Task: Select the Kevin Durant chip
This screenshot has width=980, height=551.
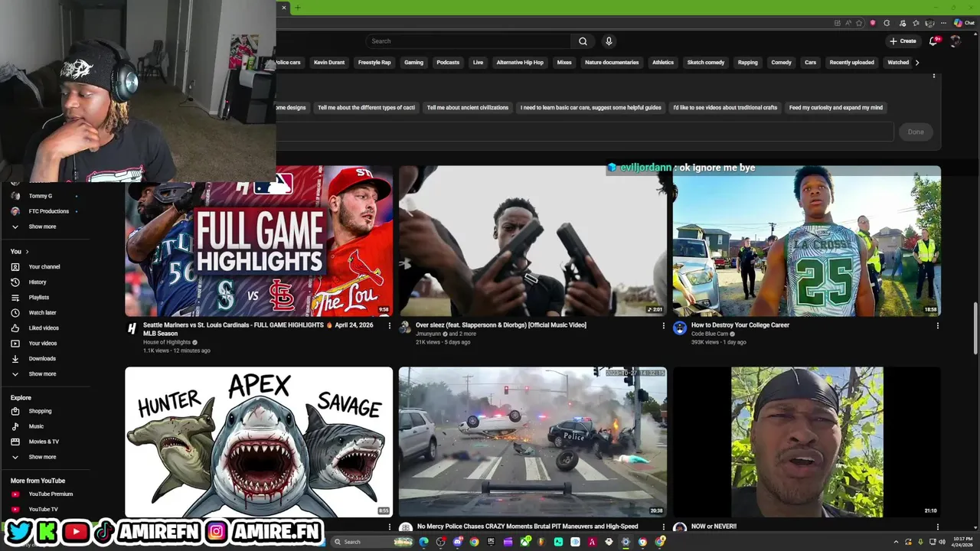Action: pyautogui.click(x=329, y=63)
